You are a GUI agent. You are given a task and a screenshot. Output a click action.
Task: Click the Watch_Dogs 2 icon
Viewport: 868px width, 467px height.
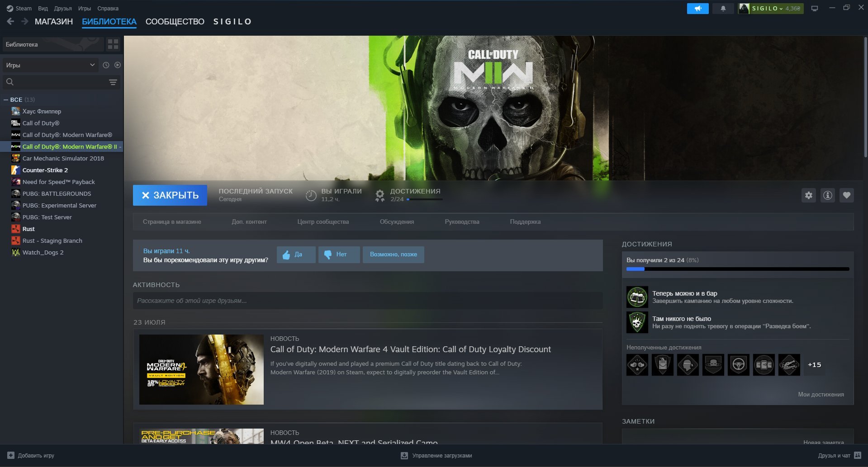[16, 252]
